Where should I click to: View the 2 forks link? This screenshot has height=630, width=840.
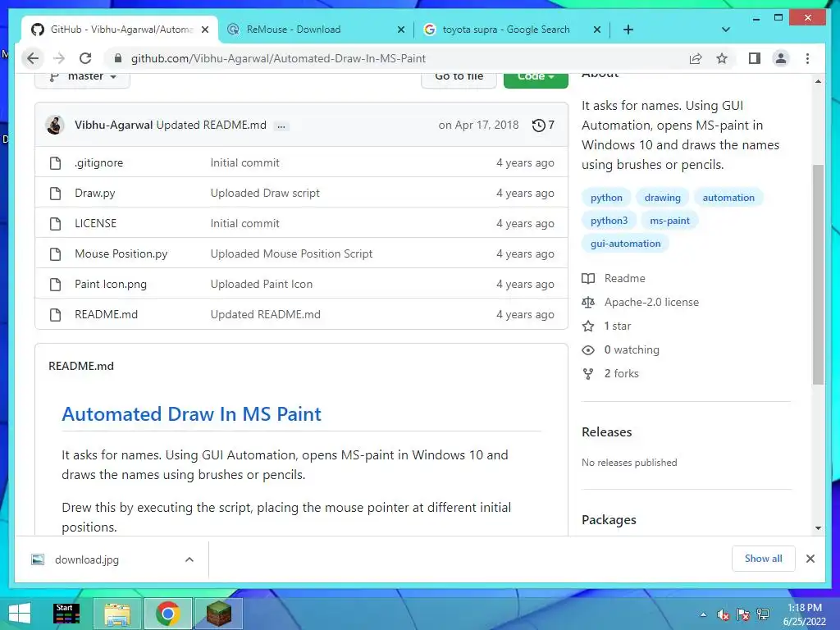coord(610,374)
